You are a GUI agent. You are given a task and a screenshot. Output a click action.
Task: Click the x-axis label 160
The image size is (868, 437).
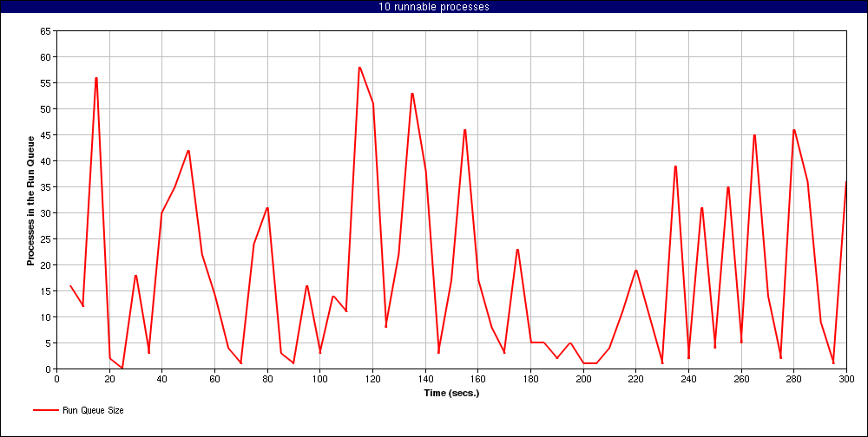point(477,379)
